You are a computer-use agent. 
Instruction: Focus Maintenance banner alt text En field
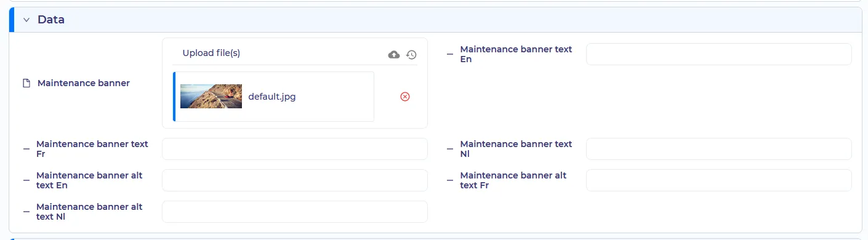294,180
